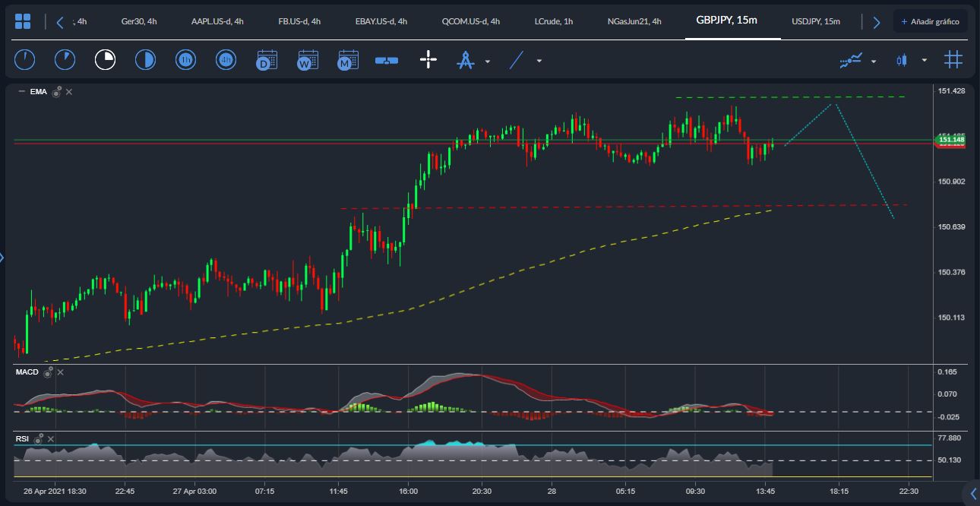Image resolution: width=980 pixels, height=506 pixels.
Task: Select the compass drawing tools icon
Action: pos(465,60)
